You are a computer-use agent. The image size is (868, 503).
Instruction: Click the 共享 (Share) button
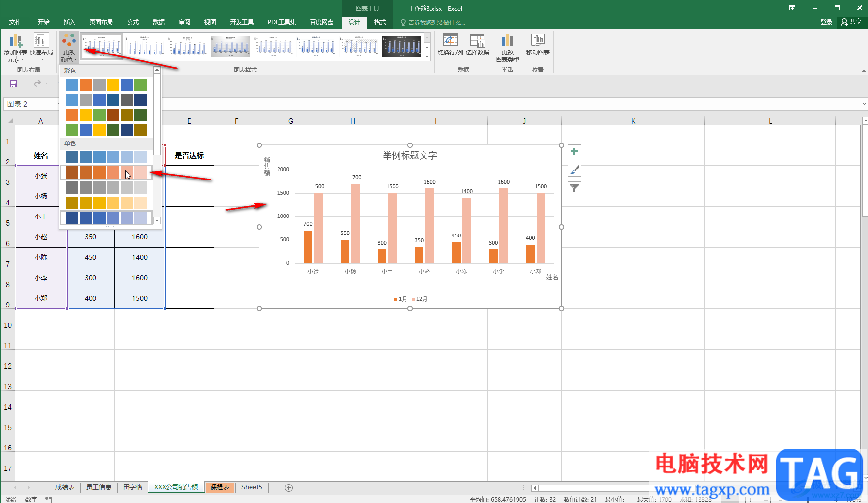pyautogui.click(x=851, y=22)
